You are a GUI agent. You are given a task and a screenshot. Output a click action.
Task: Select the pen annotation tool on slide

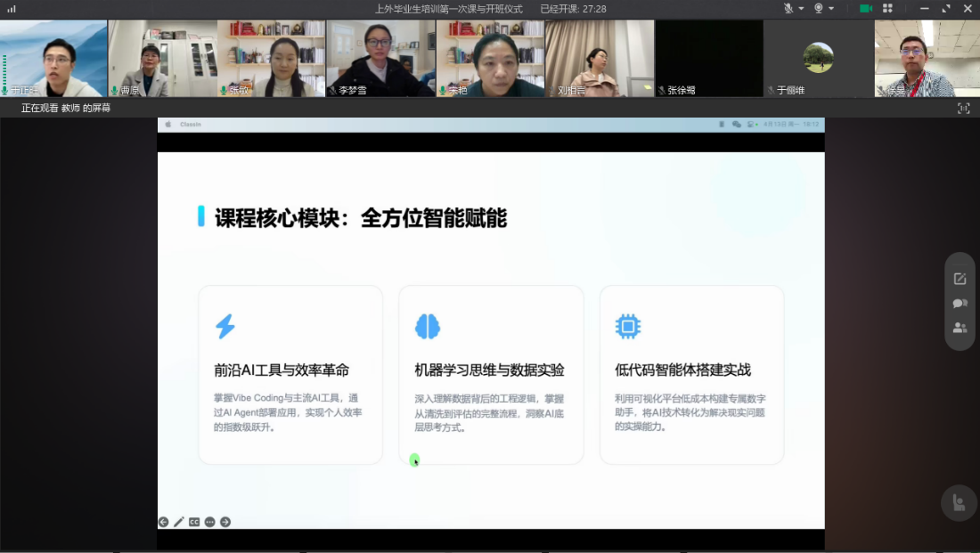[179, 522]
